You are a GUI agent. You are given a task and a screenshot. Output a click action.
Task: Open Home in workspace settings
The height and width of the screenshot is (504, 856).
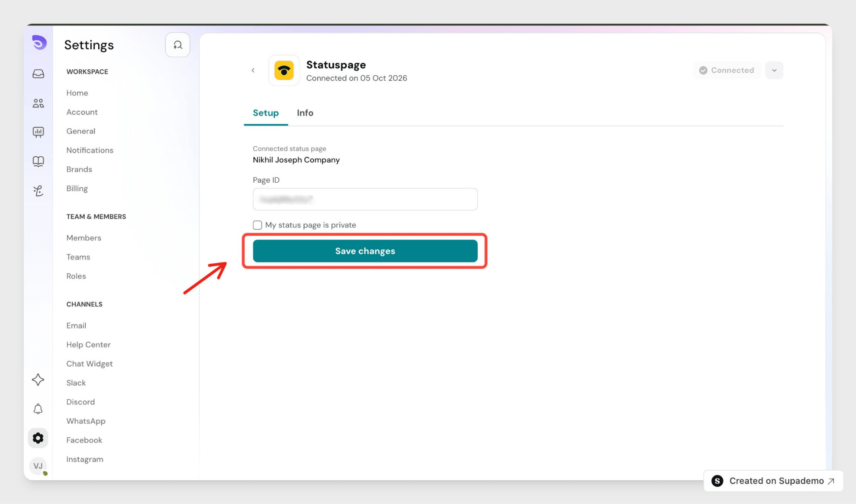77,93
